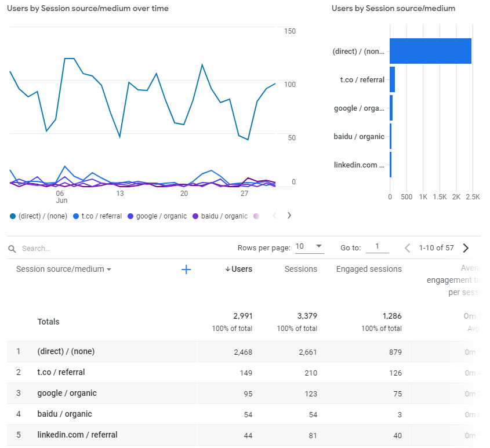Select google / organic table row name
490x448 pixels.
(x=67, y=394)
